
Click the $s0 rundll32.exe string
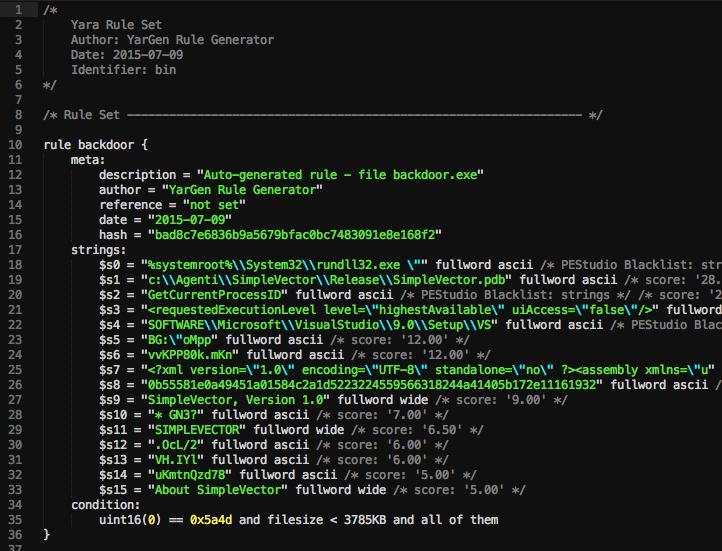(285, 265)
